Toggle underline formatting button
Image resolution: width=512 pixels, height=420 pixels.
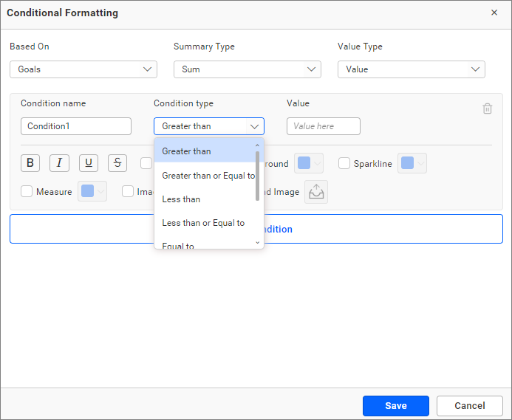click(89, 163)
